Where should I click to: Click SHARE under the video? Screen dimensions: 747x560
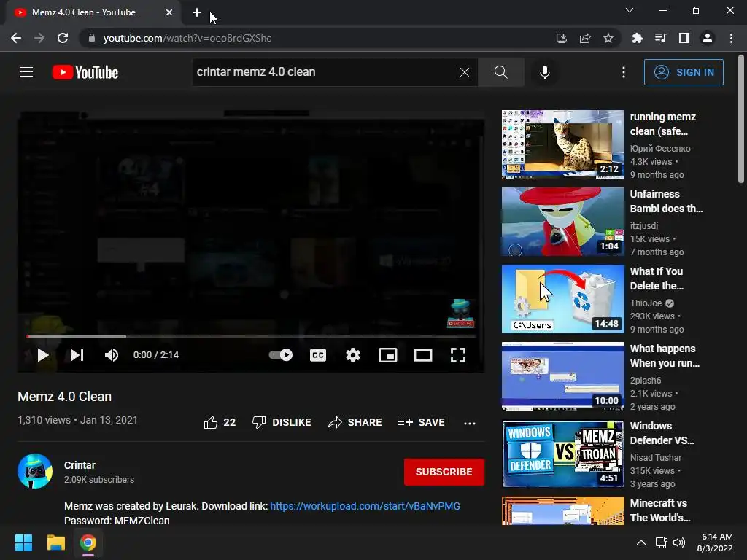pos(355,422)
